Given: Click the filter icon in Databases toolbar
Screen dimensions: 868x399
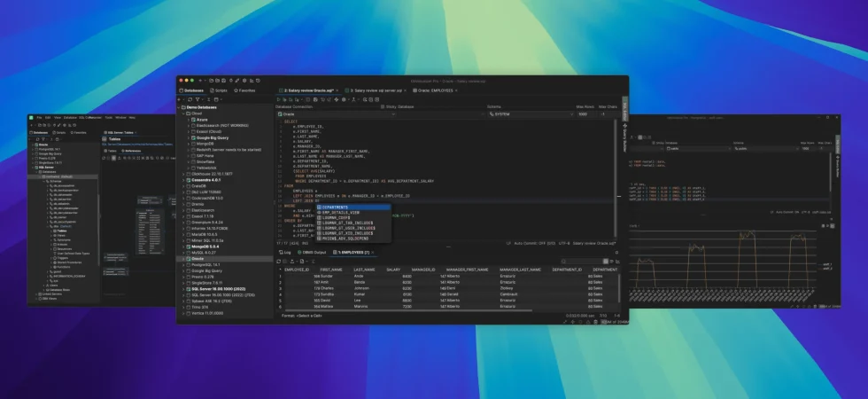Looking at the screenshot, I should 198,99.
